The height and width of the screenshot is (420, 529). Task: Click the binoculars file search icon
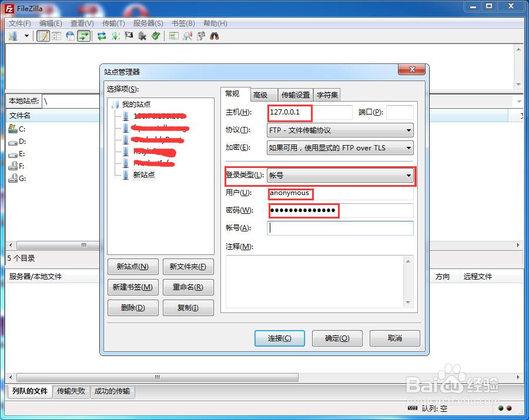tap(215, 36)
